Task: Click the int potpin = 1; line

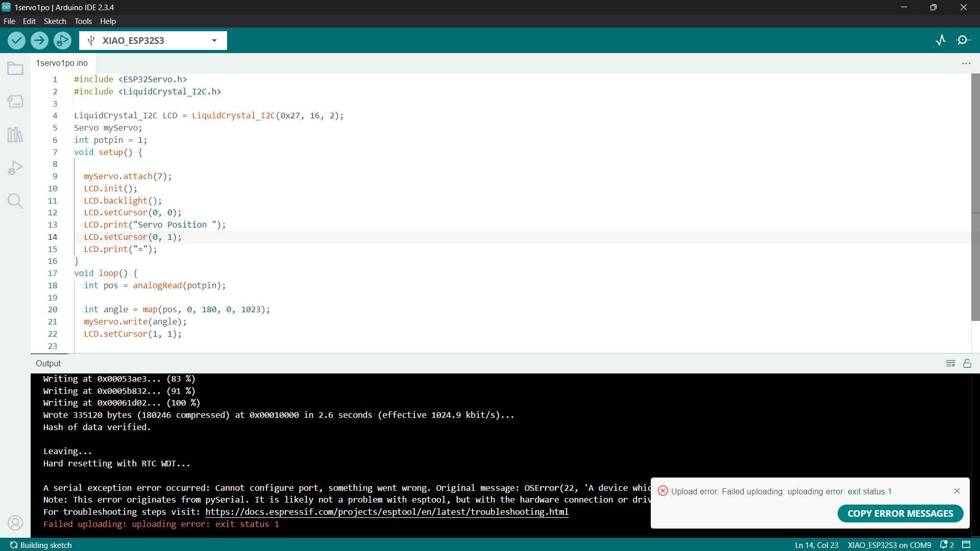Action: [110, 140]
